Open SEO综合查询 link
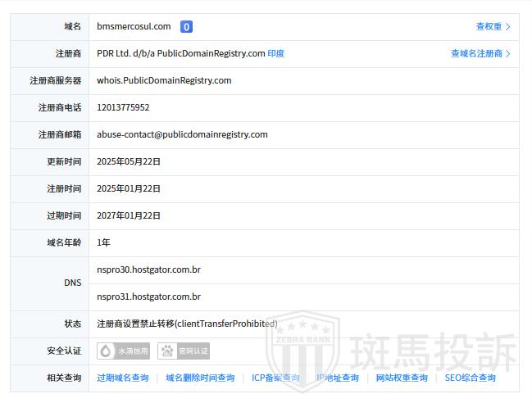The height and width of the screenshot is (403, 532). click(x=471, y=378)
